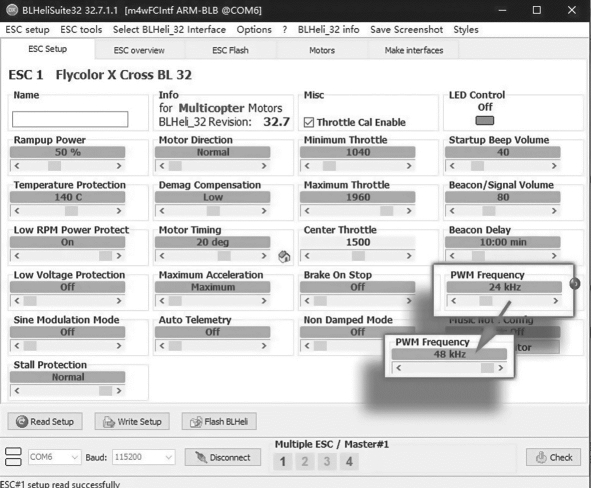This screenshot has height=488, width=591.
Task: Click the Check button
Action: click(x=553, y=457)
